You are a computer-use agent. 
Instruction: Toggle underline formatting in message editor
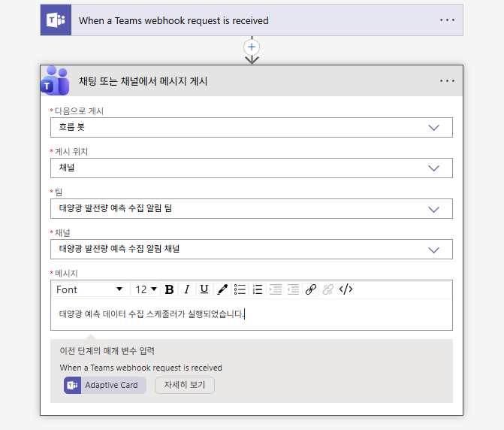point(204,289)
